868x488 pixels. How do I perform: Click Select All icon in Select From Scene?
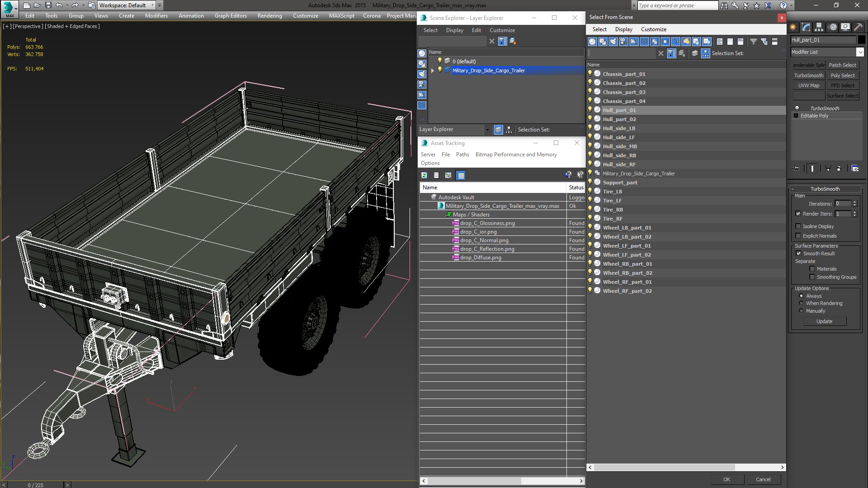(720, 42)
